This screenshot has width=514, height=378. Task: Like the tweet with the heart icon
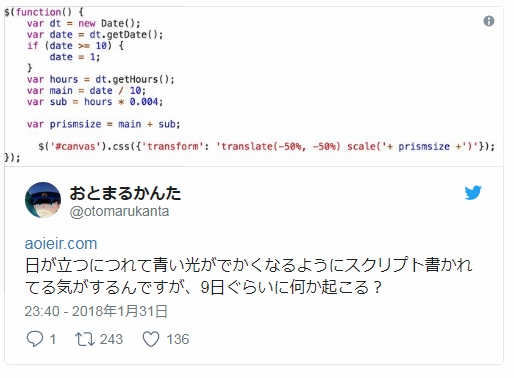click(151, 339)
